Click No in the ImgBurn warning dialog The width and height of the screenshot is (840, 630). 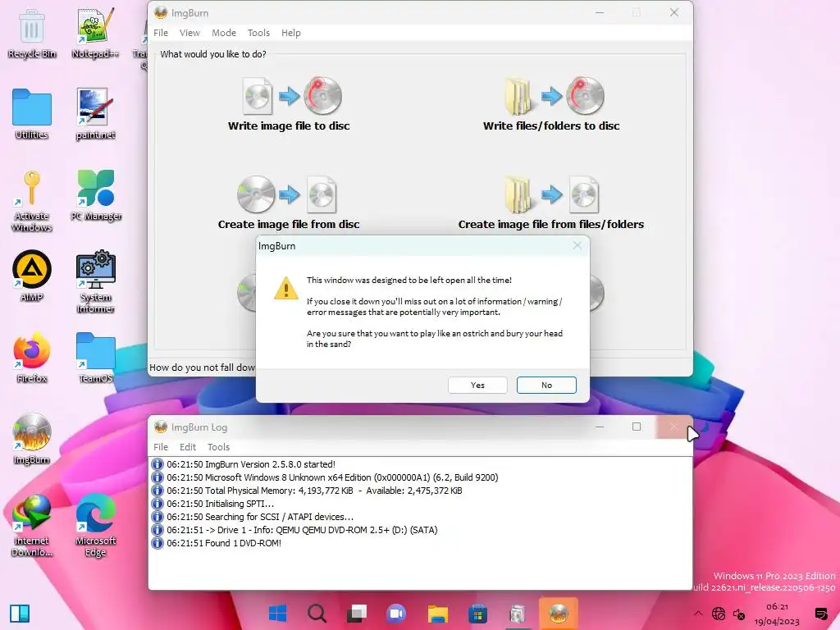(546, 386)
